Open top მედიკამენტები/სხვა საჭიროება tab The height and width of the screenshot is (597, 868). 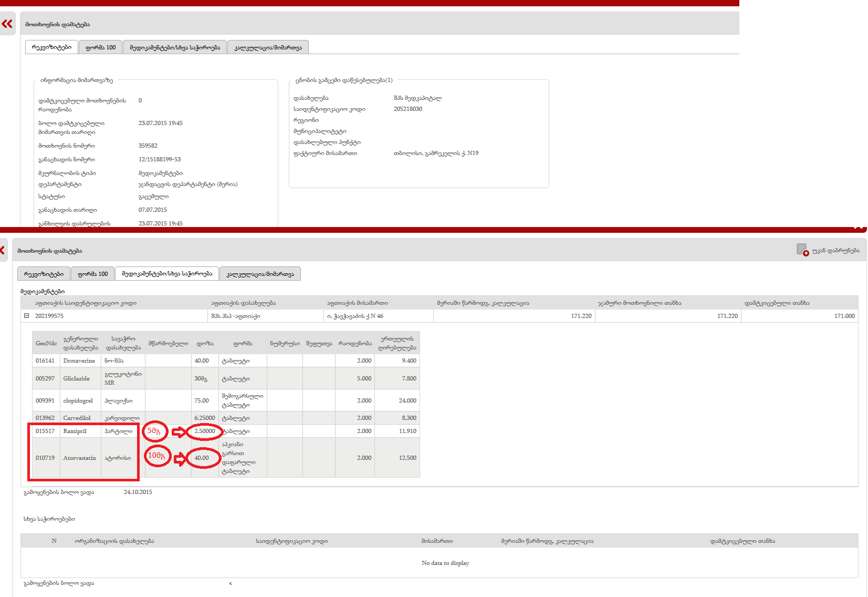(x=174, y=47)
